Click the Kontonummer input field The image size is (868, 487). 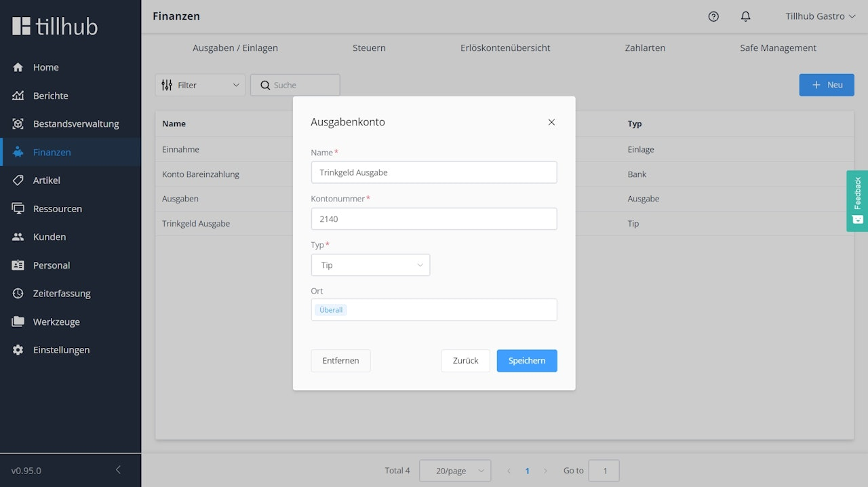tap(434, 219)
